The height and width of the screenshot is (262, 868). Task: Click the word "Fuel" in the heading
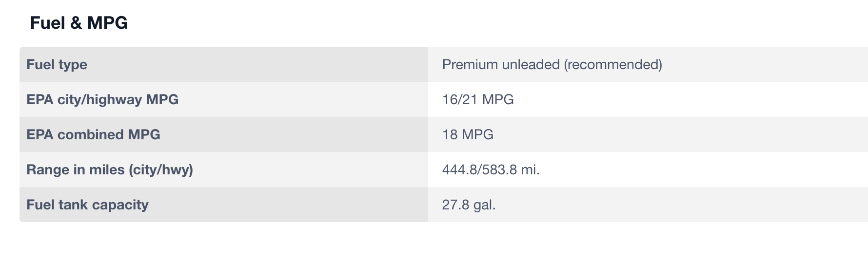tap(47, 23)
